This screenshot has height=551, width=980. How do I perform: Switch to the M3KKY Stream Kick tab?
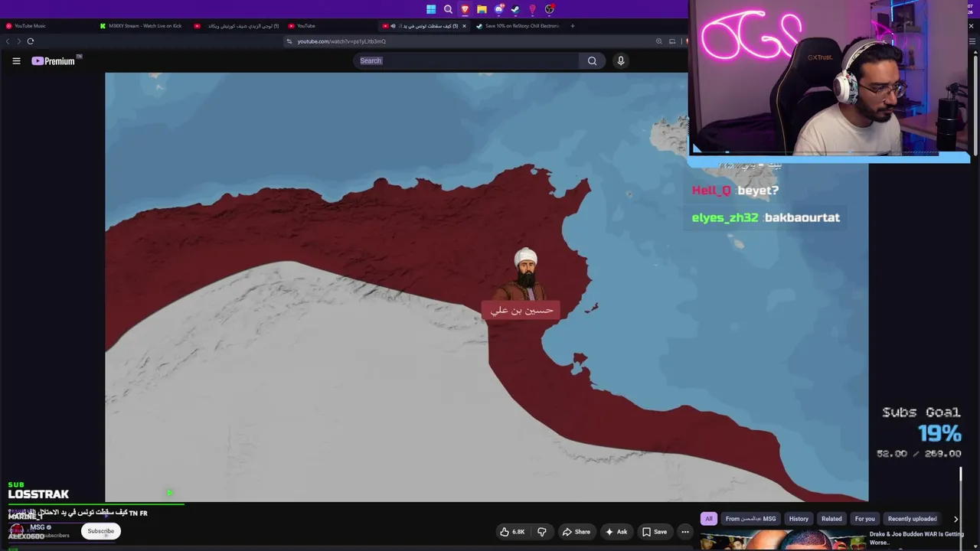(x=142, y=26)
